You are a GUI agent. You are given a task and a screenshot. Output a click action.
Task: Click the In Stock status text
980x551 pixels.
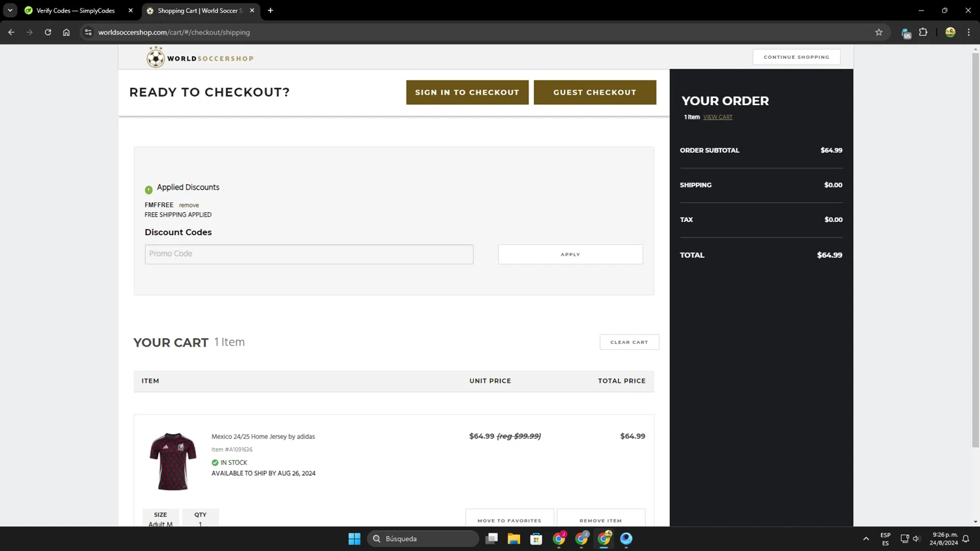click(x=234, y=462)
